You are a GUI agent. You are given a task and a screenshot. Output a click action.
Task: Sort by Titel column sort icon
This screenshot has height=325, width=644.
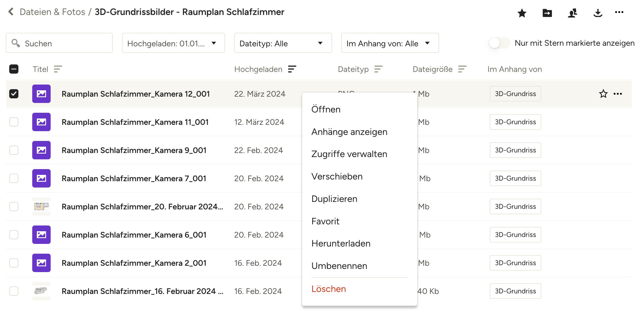pyautogui.click(x=58, y=69)
